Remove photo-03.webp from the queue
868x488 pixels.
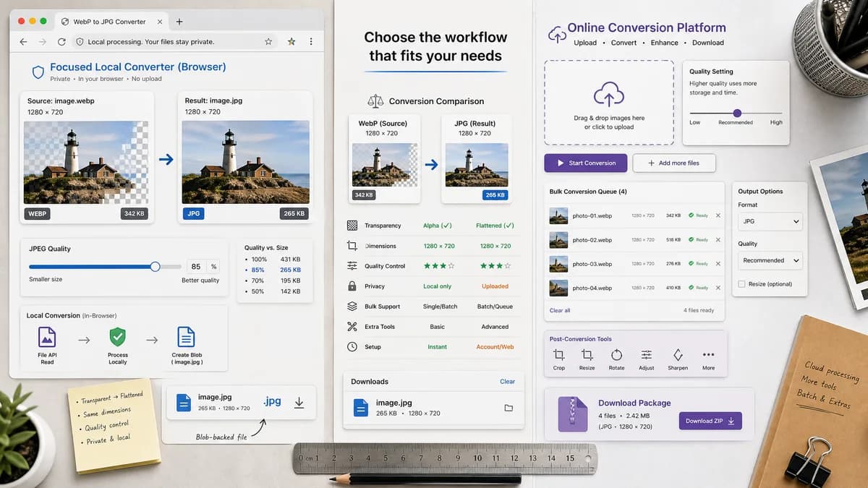[718, 264]
